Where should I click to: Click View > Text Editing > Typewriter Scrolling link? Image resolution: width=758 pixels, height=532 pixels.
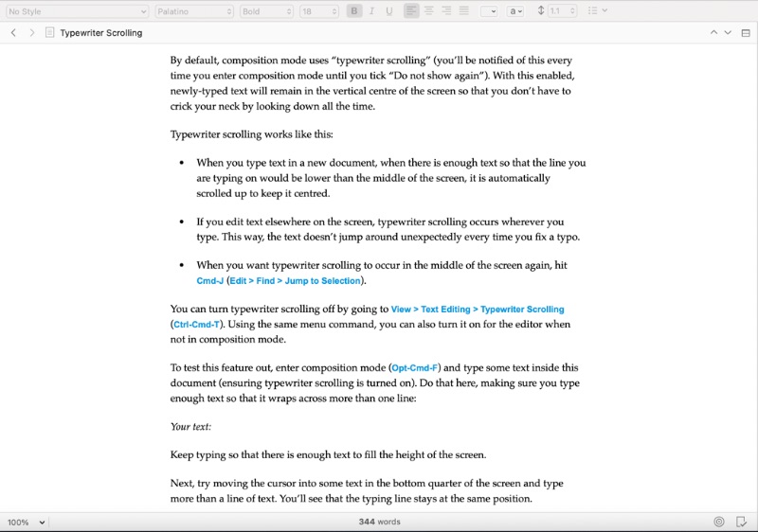pos(478,310)
